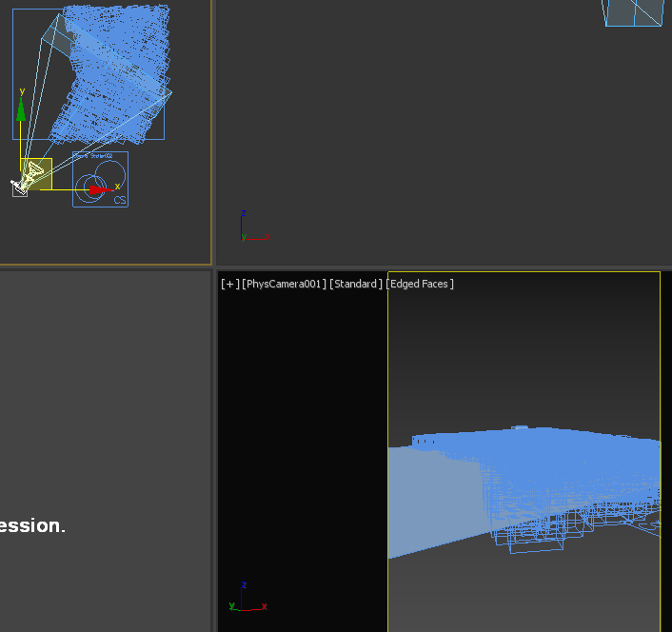Open the Edged Faces display menu
Screen dimensions: 672x632
click(420, 284)
